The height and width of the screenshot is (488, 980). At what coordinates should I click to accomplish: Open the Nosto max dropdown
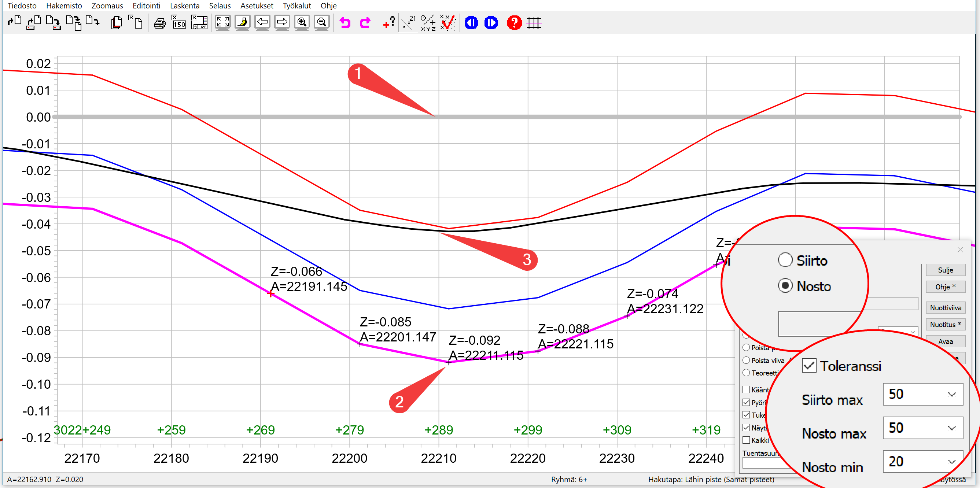pyautogui.click(x=952, y=428)
